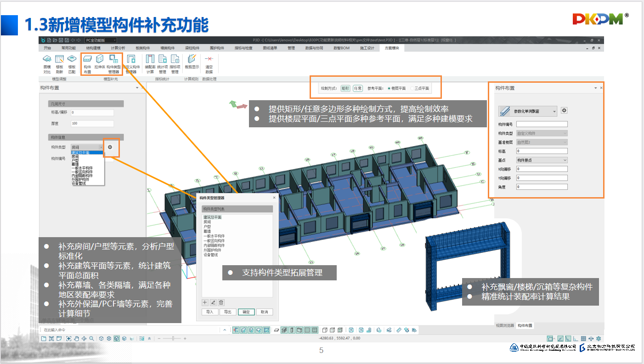
Task: Select the 楼板匹配 ribbon tool
Action: (72, 64)
